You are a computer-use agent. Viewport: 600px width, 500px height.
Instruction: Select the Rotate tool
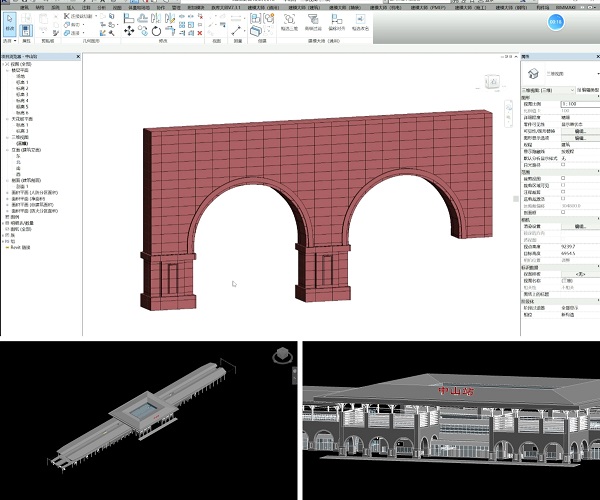click(x=156, y=31)
